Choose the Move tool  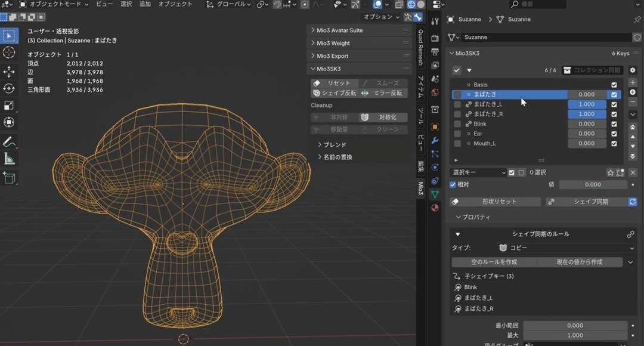pos(8,72)
